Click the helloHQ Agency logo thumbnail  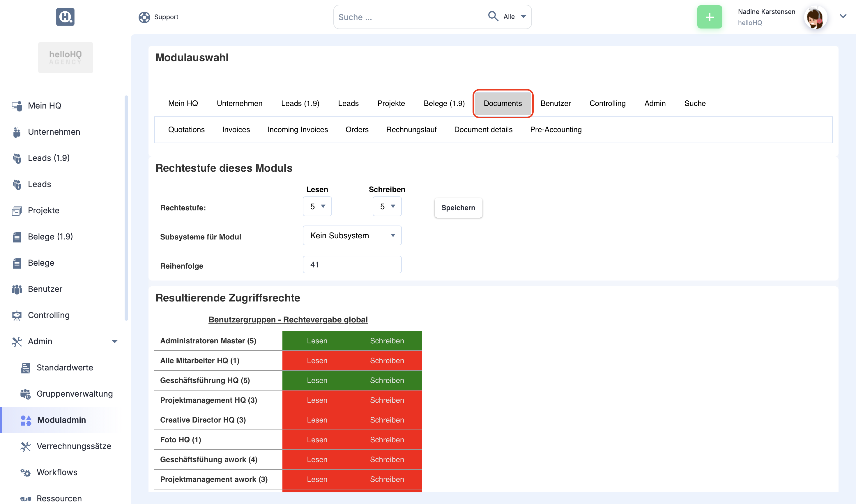point(65,57)
